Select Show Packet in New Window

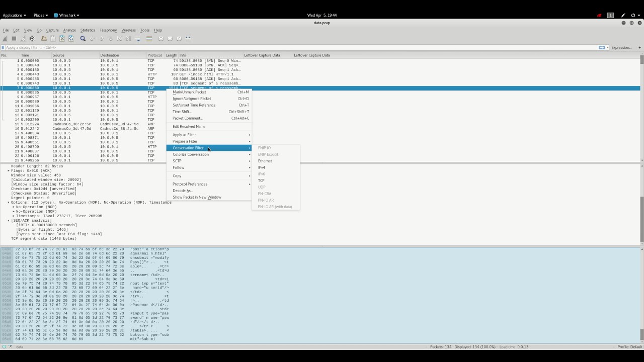pos(209,197)
